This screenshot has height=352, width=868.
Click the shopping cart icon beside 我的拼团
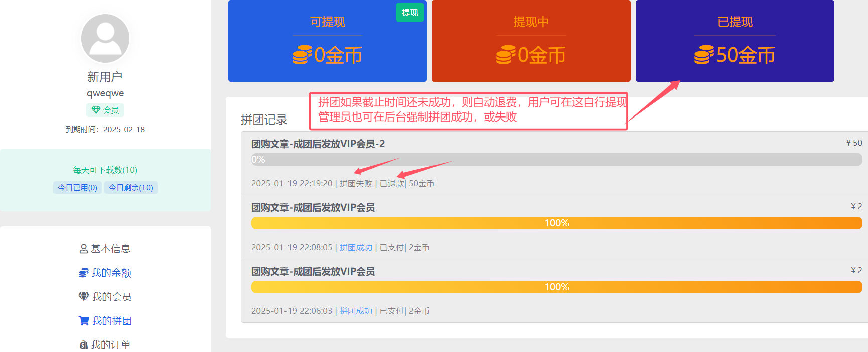84,321
